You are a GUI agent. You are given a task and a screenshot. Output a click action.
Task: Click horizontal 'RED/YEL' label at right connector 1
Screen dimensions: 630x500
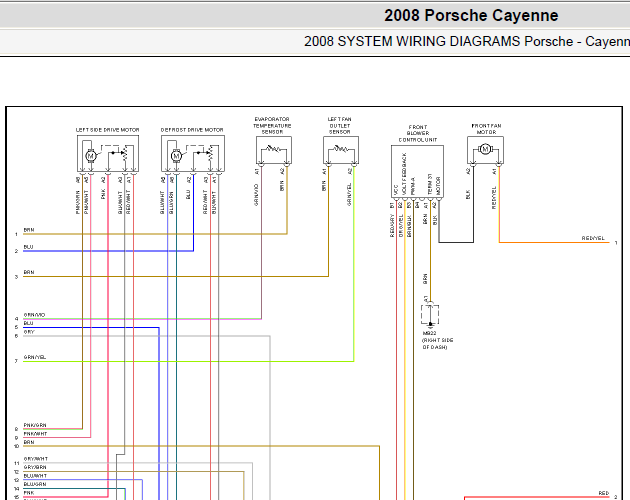[593, 238]
